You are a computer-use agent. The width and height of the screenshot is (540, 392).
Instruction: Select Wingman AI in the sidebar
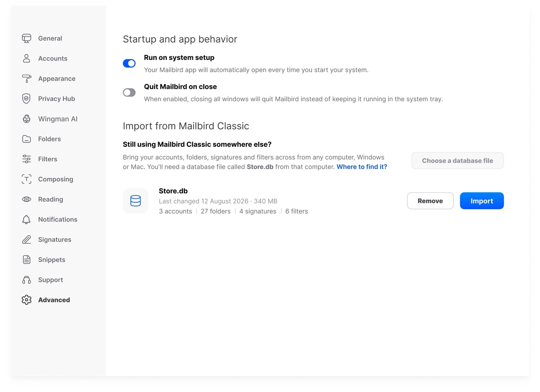(58, 119)
